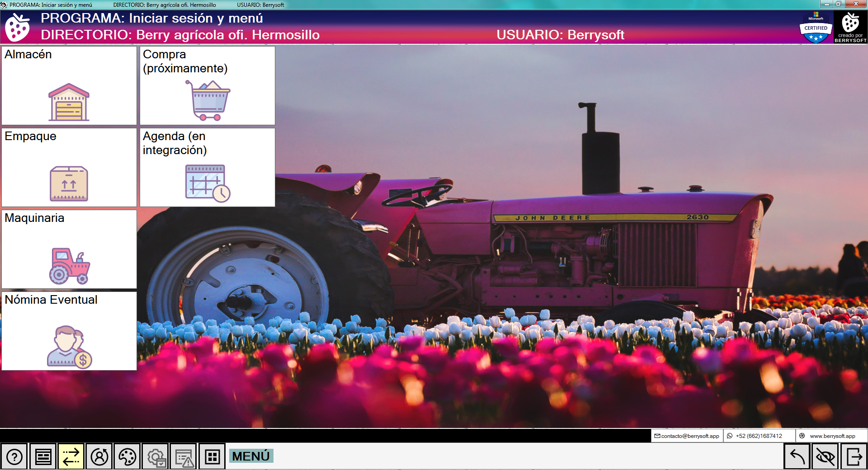Toggle the highlighted data transfer icon
This screenshot has width=868, height=470.
(71, 456)
